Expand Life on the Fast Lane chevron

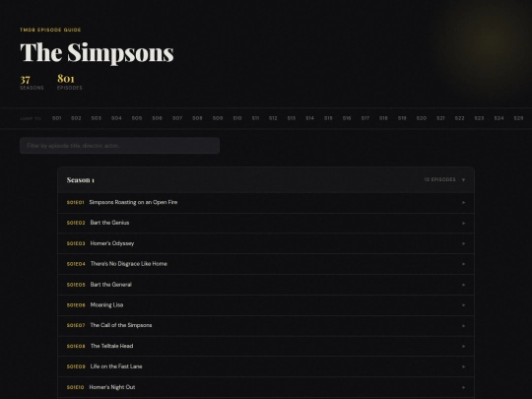point(463,366)
